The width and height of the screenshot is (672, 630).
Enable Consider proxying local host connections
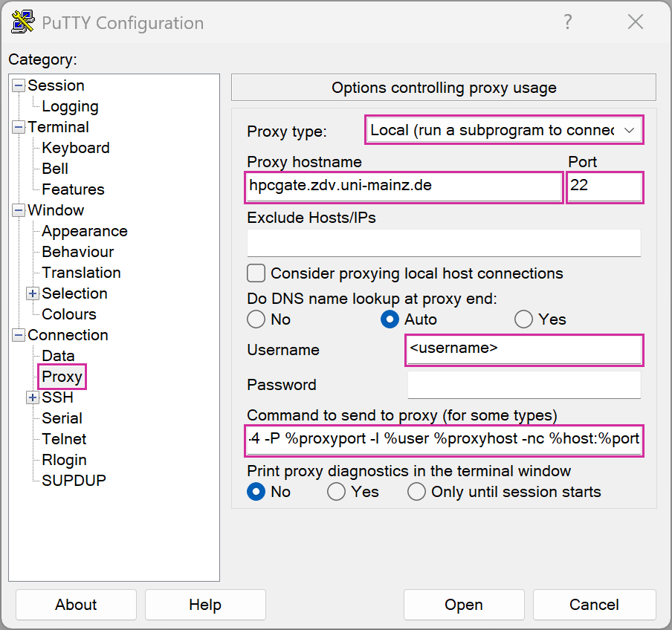pos(256,273)
